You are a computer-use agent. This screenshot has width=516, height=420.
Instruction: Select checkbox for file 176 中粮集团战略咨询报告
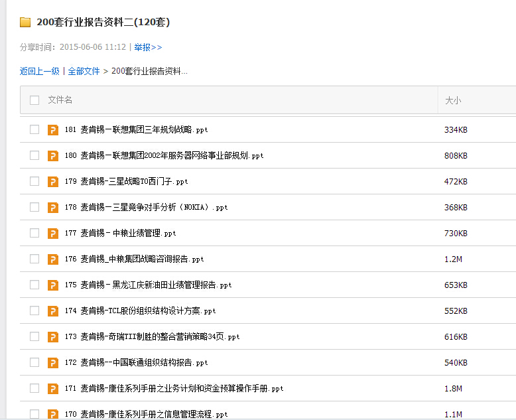click(x=34, y=259)
